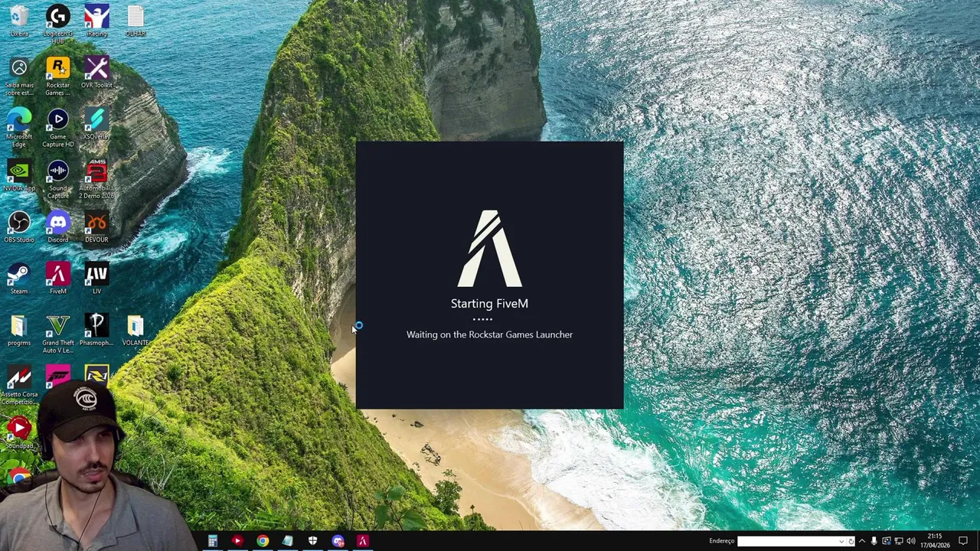Open the Discord desktop shortcut
This screenshot has height=551, width=980.
57,227
